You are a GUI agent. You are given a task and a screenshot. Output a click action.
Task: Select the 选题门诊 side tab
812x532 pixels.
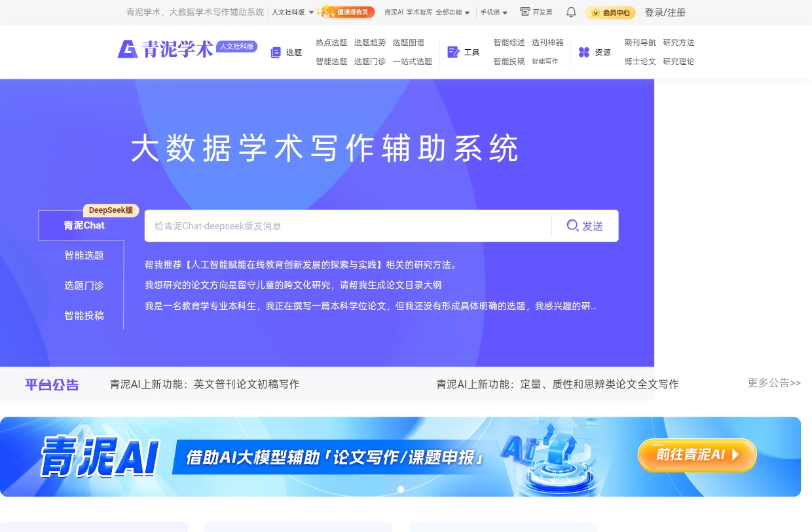click(x=84, y=286)
